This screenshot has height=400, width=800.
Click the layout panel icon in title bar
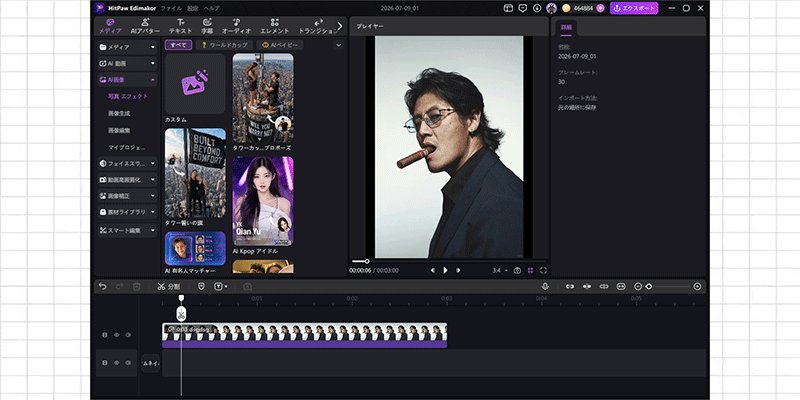click(x=508, y=8)
